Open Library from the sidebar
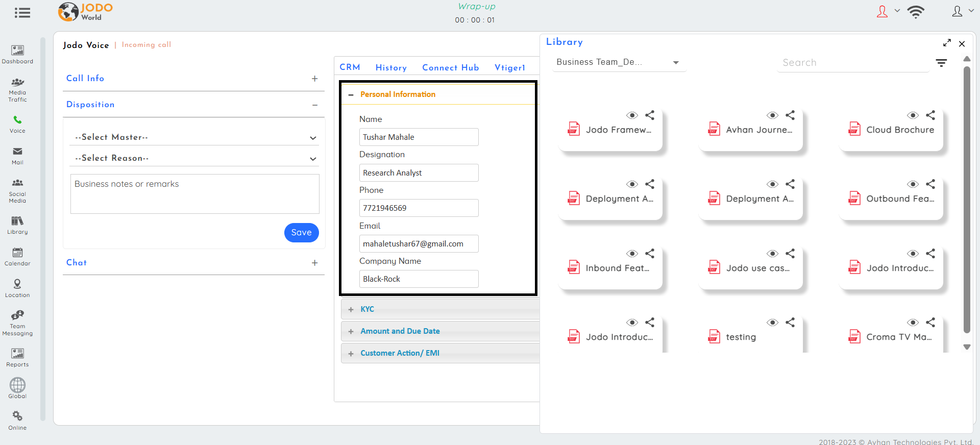980x445 pixels. click(x=17, y=225)
